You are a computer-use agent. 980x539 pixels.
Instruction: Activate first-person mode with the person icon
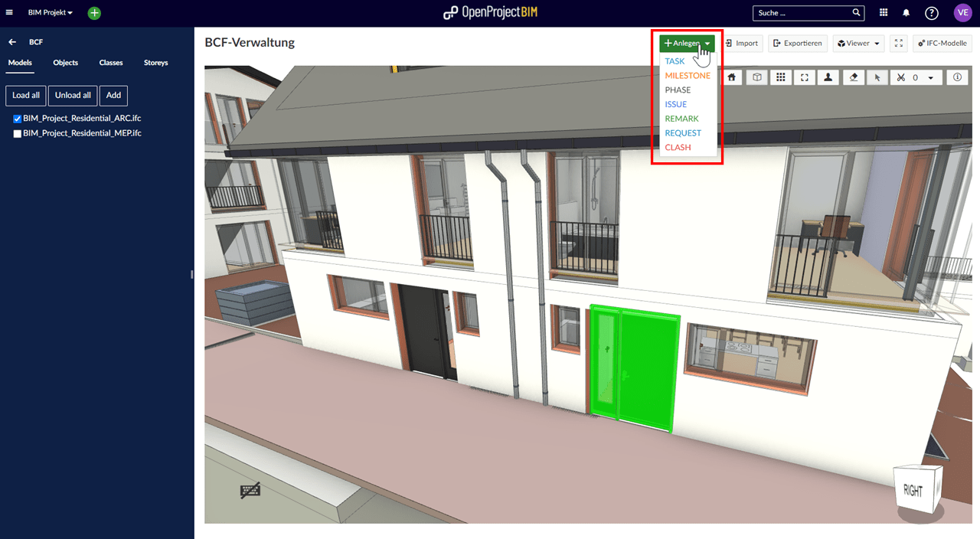pos(828,77)
